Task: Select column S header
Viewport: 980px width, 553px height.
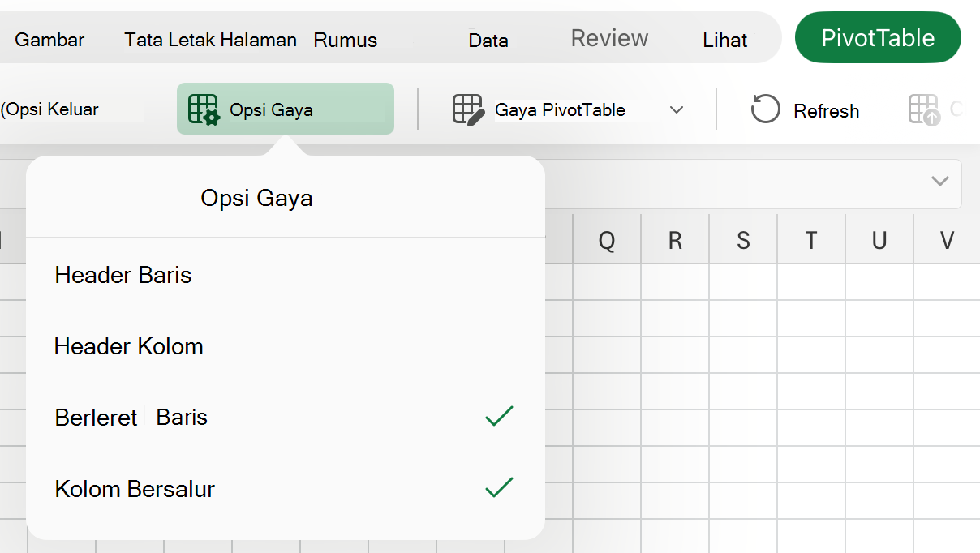Action: 743,240
